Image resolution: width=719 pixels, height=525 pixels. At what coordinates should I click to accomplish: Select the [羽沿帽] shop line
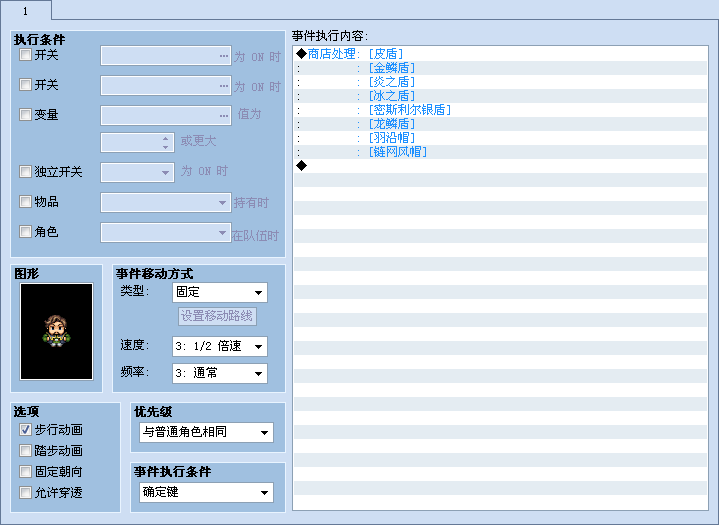(501, 138)
